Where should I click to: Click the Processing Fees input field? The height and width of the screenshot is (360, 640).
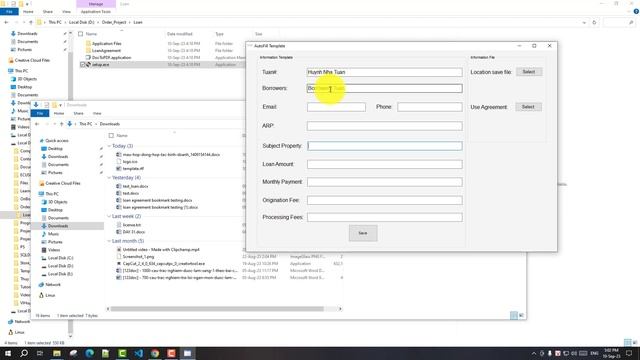click(x=384, y=218)
